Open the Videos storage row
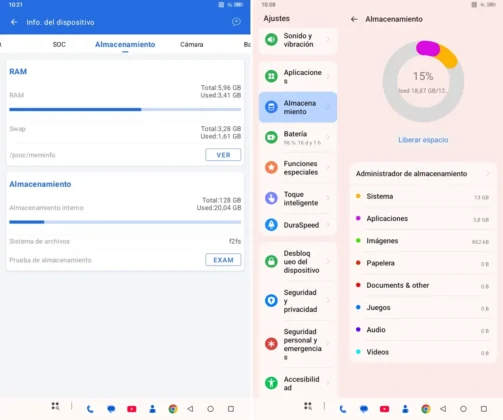Viewport: 503px width, 420px height. click(x=423, y=352)
